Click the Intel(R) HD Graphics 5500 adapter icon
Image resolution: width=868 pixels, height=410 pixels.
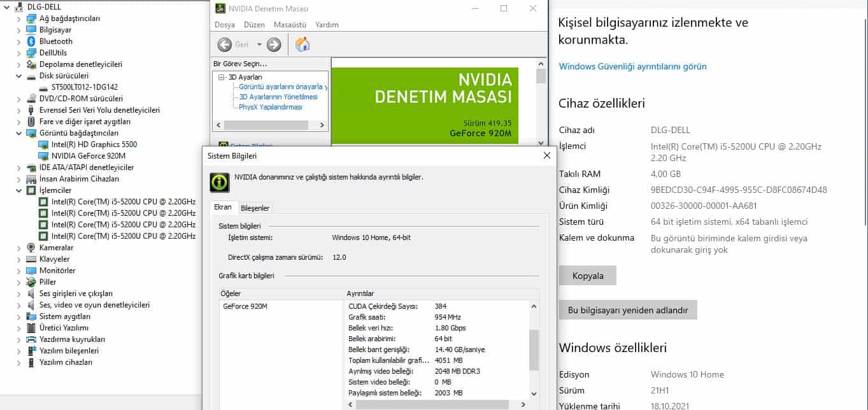43,145
